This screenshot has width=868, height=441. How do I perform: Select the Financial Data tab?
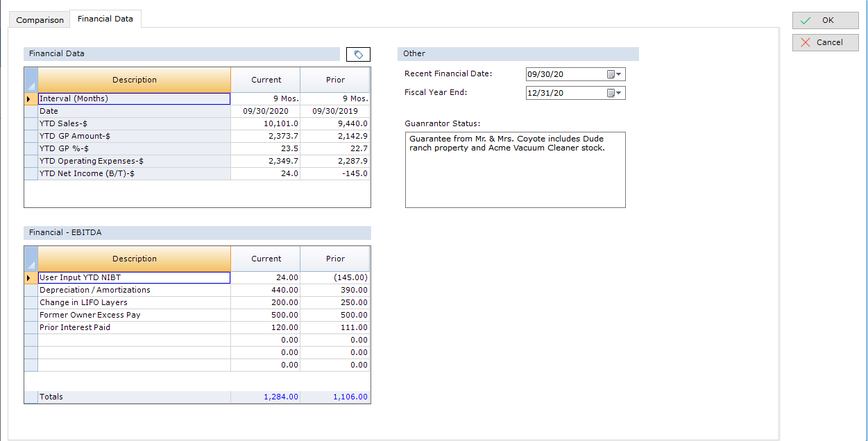(x=105, y=19)
